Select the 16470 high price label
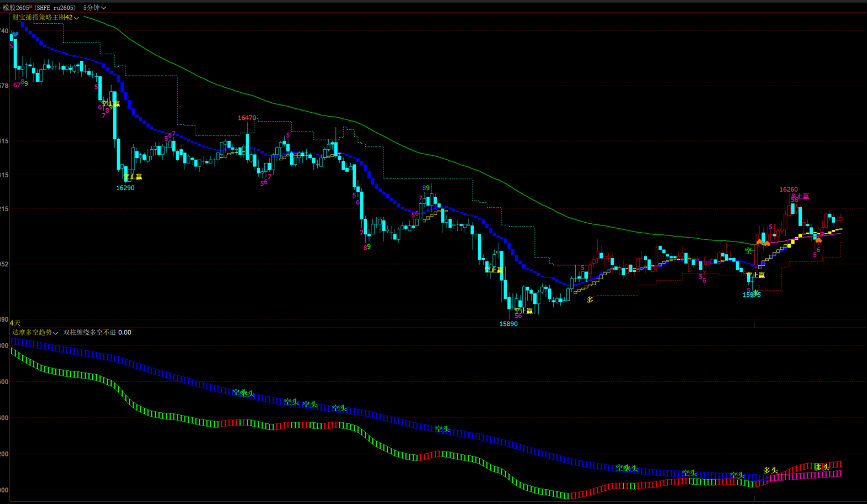Image resolution: width=867 pixels, height=504 pixels. [247, 118]
